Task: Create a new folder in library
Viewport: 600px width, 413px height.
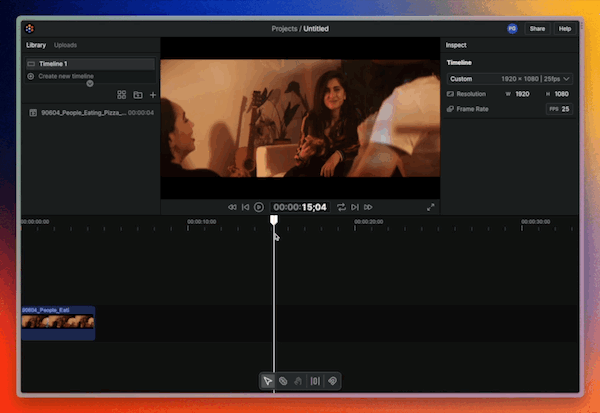Action: coord(138,95)
